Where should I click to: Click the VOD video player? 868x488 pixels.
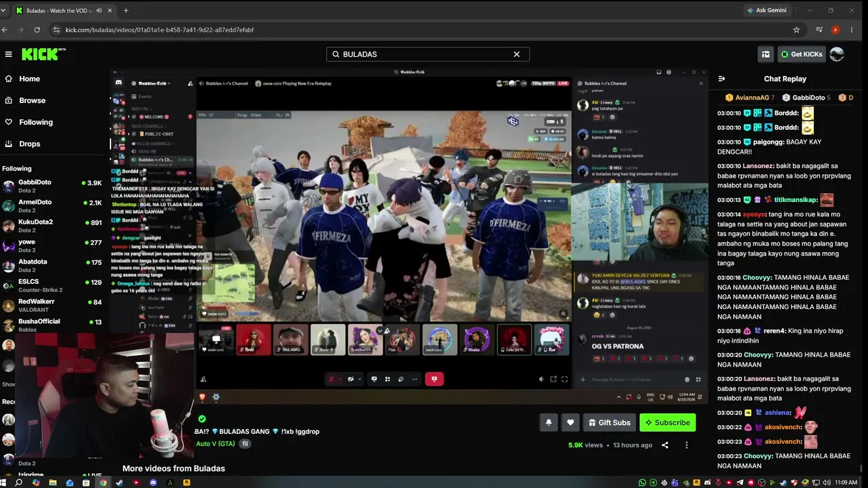(409, 237)
